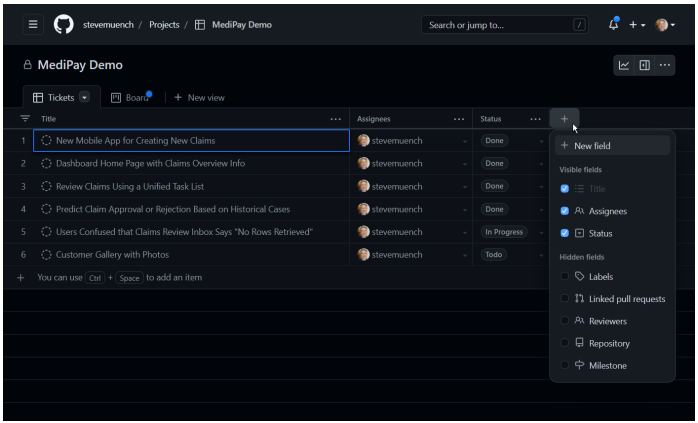Click the Repository icon in hidden fields
This screenshot has width=698, height=423.
point(579,343)
